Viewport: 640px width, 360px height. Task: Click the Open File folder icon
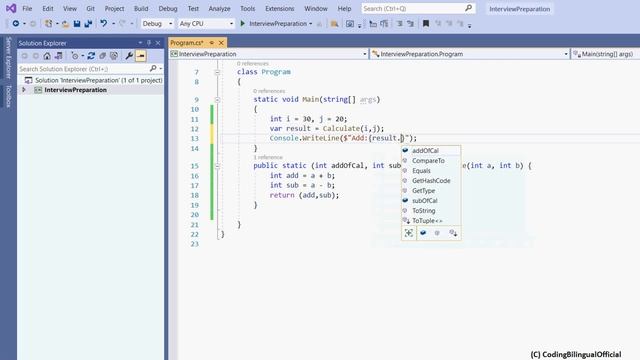point(65,24)
